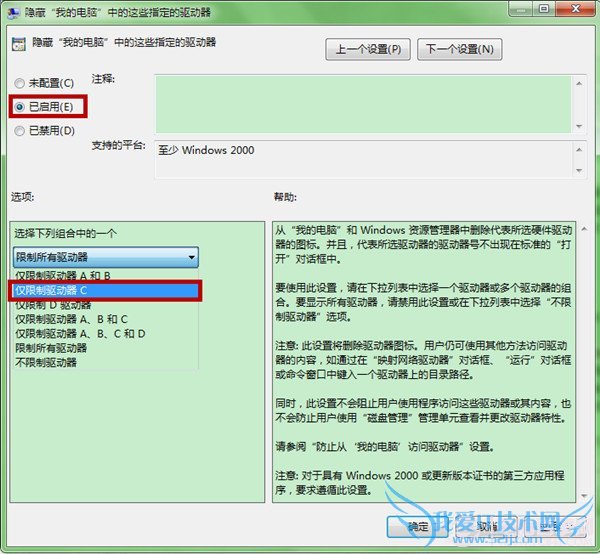Click the 支持的平台 label
The height and width of the screenshot is (554, 600).
(118, 145)
